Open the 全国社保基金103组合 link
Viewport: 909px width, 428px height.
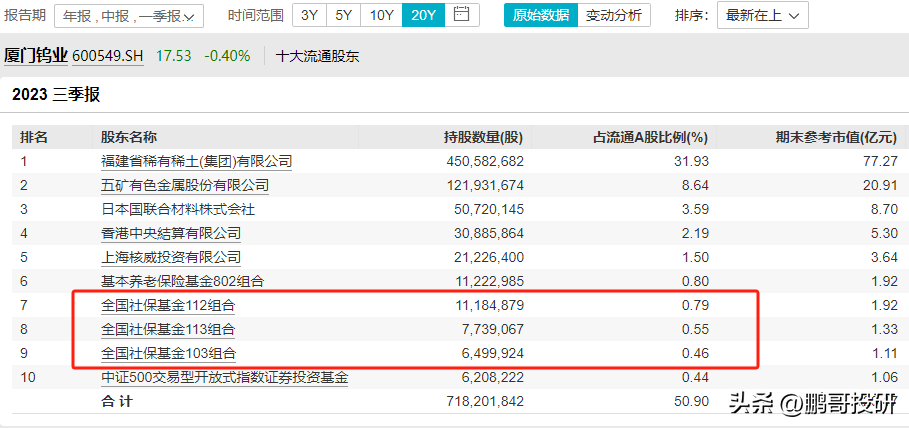(x=168, y=353)
